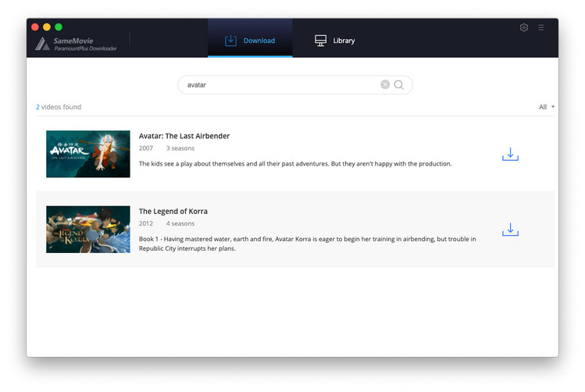Click the description starting Book 1 - Having mastered
The height and width of the screenshot is (392, 585).
point(308,244)
